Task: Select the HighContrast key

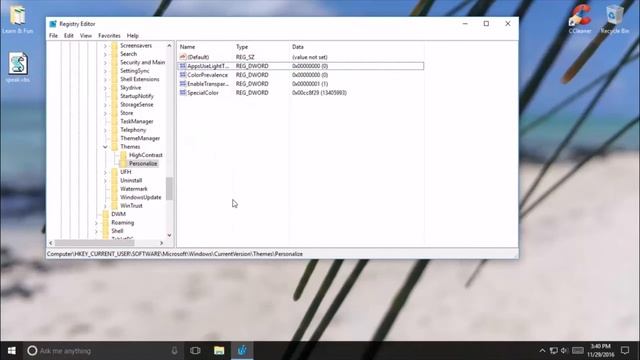Action: (146, 155)
